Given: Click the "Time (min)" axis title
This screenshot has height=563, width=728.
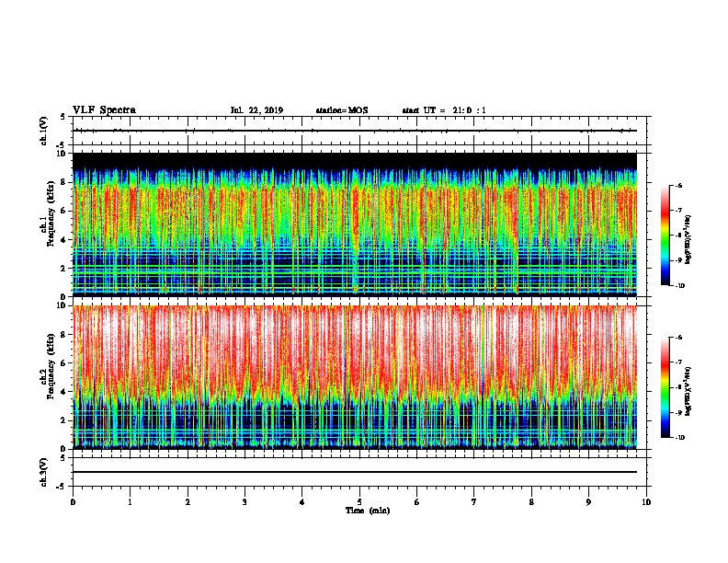Looking at the screenshot, I should [x=368, y=511].
